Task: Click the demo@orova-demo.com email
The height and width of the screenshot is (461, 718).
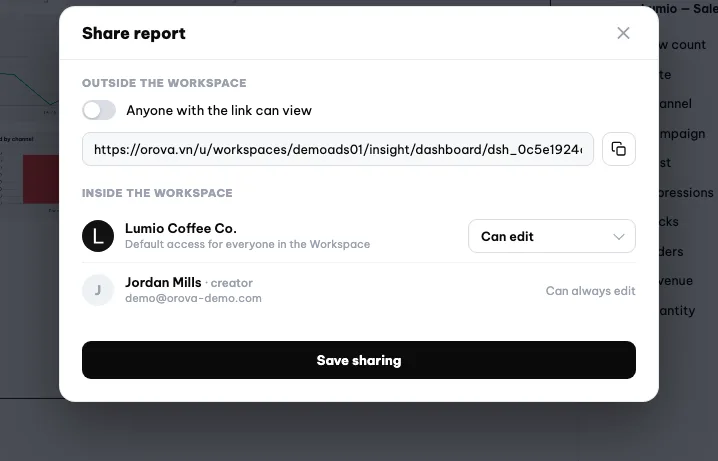Action: pos(193,298)
